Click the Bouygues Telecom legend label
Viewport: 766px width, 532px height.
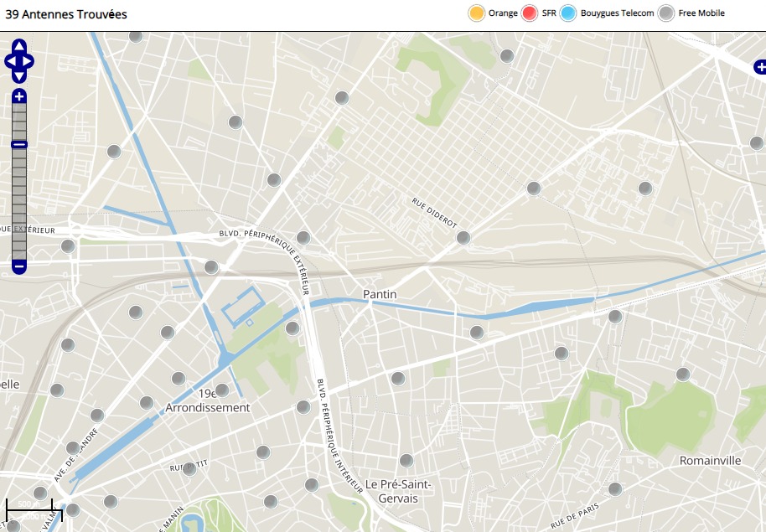(617, 13)
